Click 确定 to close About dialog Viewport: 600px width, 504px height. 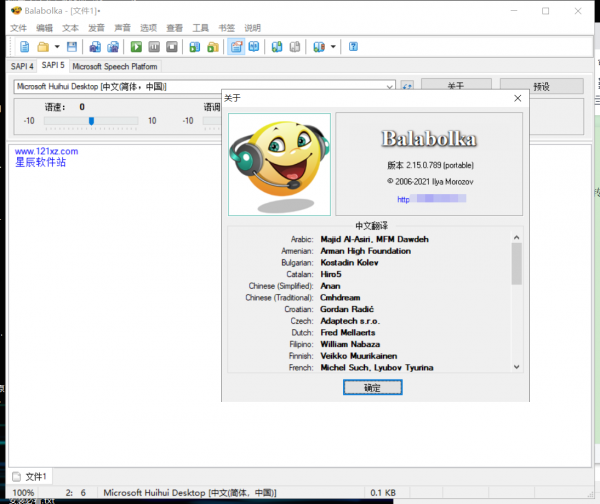point(372,387)
